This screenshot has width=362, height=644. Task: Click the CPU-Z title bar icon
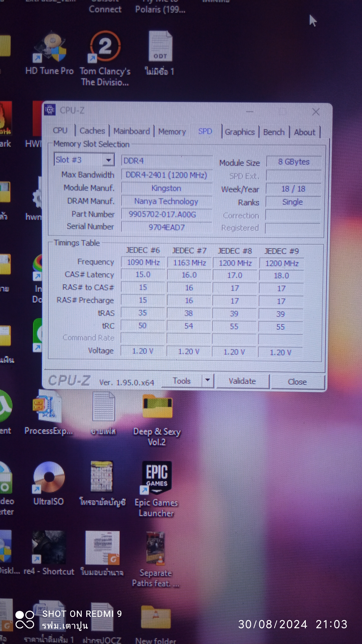[x=50, y=109]
